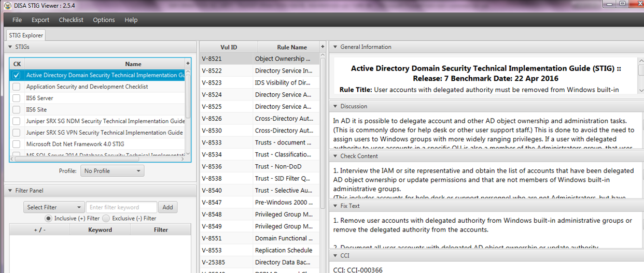Sort by the Vul ID column header
644x273 pixels.
229,47
